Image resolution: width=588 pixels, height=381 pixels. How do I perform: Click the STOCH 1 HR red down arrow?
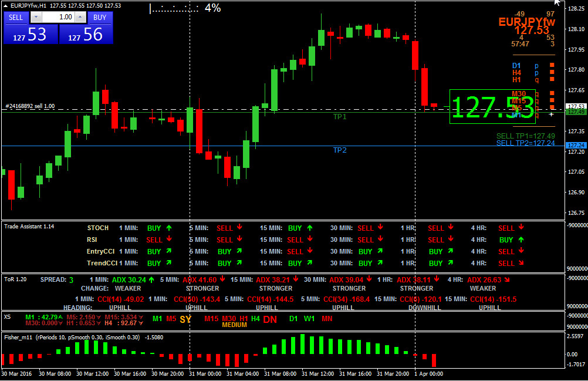(451, 227)
